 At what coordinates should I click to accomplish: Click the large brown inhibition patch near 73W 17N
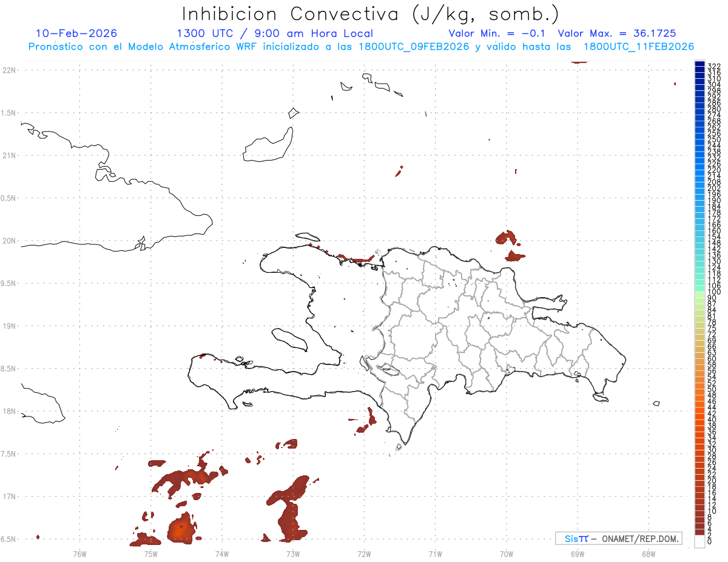click(289, 508)
